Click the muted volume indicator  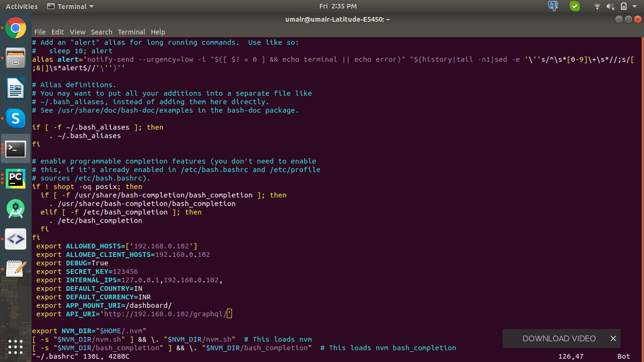click(x=611, y=6)
